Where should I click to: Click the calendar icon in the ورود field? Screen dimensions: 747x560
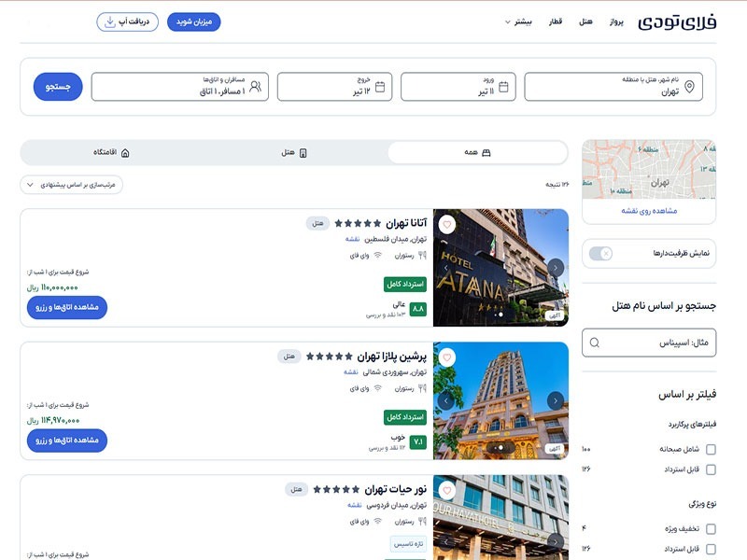coord(503,87)
